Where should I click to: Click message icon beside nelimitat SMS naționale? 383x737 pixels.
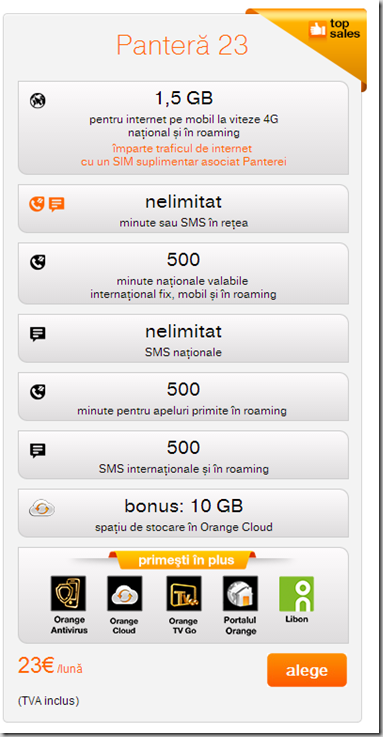click(x=38, y=334)
